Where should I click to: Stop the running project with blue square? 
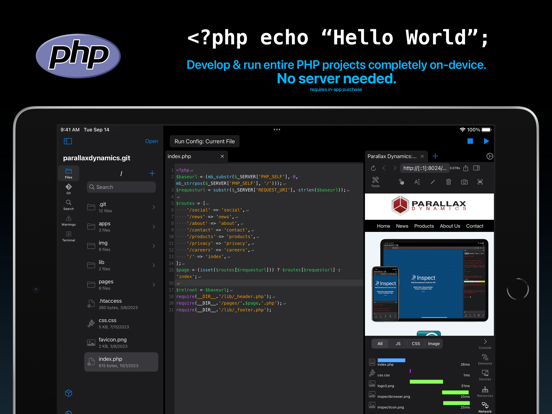[470, 141]
